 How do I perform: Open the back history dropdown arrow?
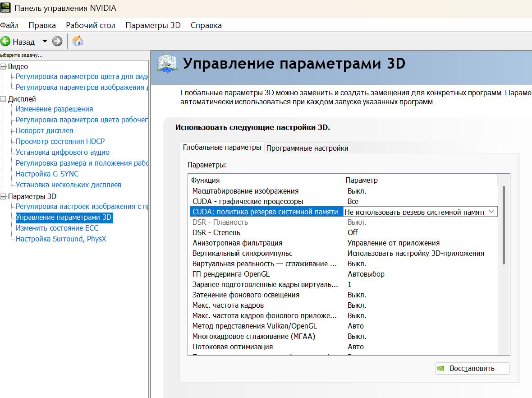pos(45,41)
